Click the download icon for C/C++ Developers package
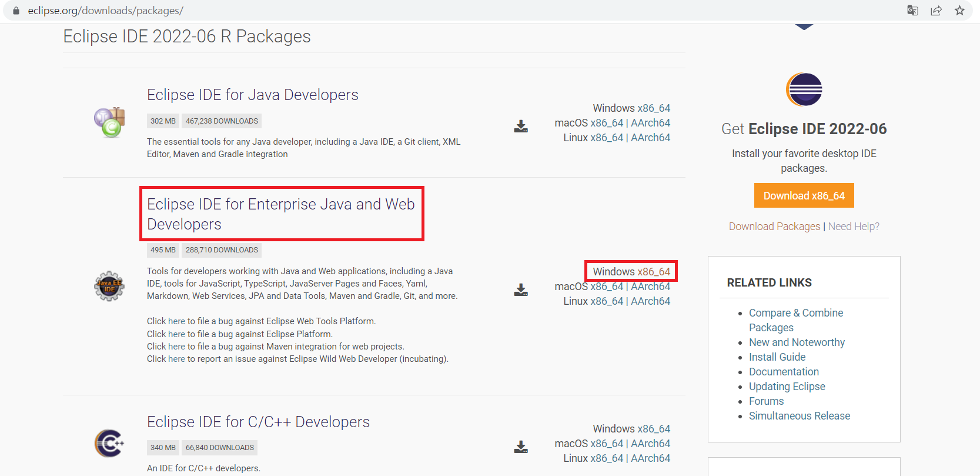The height and width of the screenshot is (476, 980). click(521, 447)
